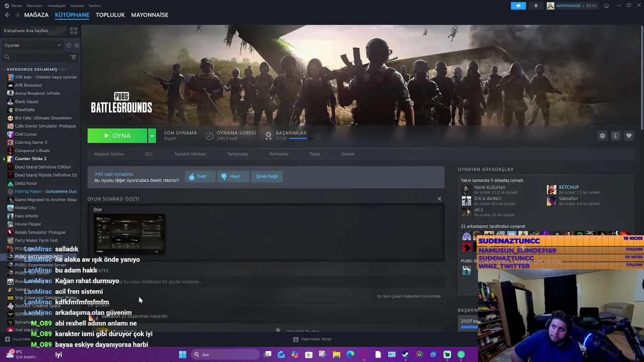Go back with the navigation arrow
Image resolution: width=644 pixels, height=362 pixels.
point(7,15)
